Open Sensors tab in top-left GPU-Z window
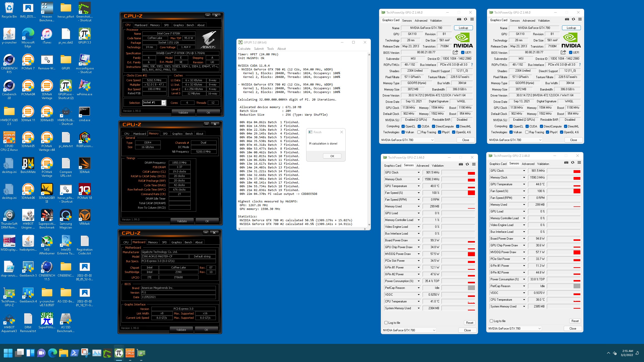The height and width of the screenshot is (362, 644). [x=407, y=20]
